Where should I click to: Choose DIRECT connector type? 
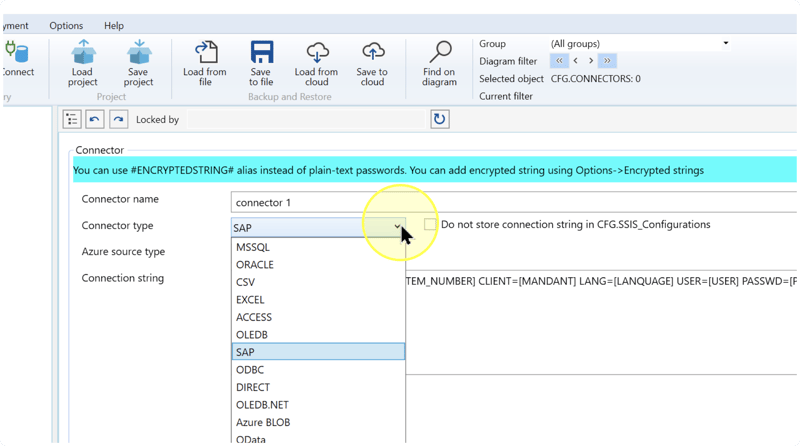click(x=318, y=387)
